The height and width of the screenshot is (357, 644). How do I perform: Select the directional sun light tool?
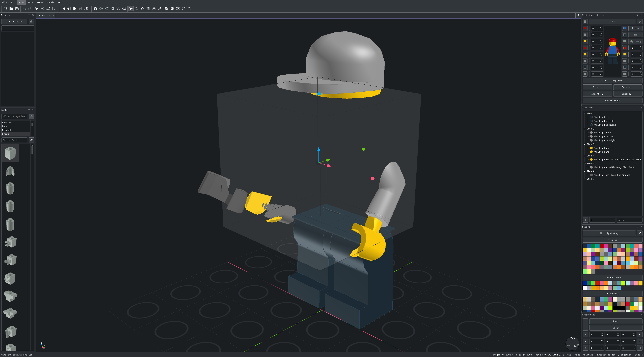point(113,9)
